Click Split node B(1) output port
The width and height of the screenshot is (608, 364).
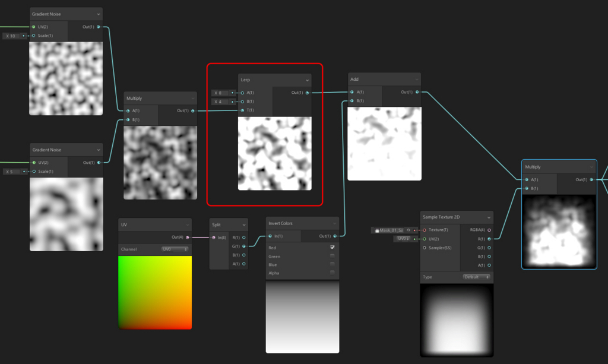(x=244, y=255)
